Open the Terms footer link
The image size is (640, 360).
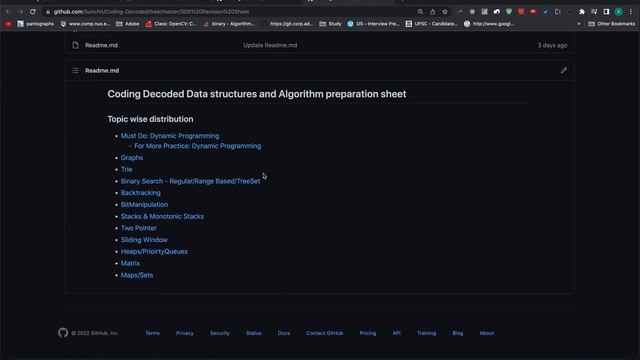152,333
